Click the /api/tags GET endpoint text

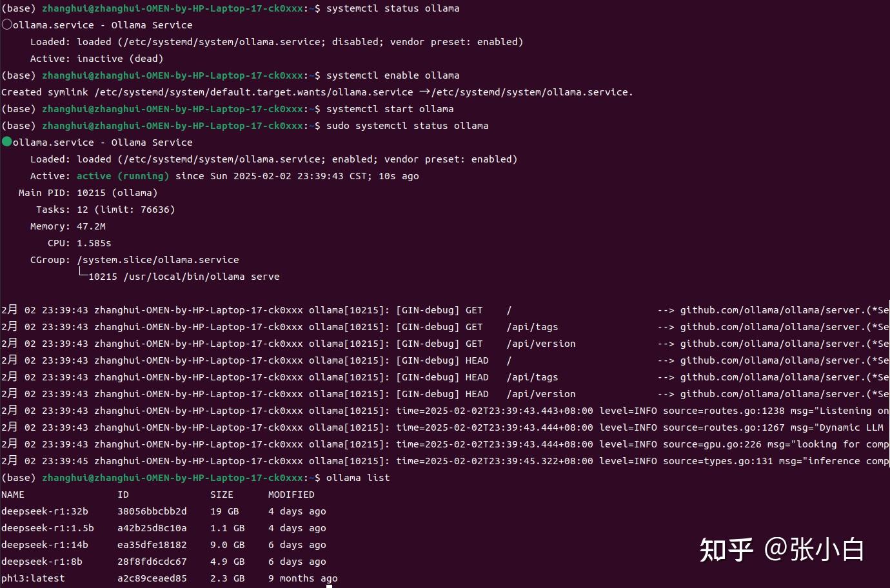point(532,326)
